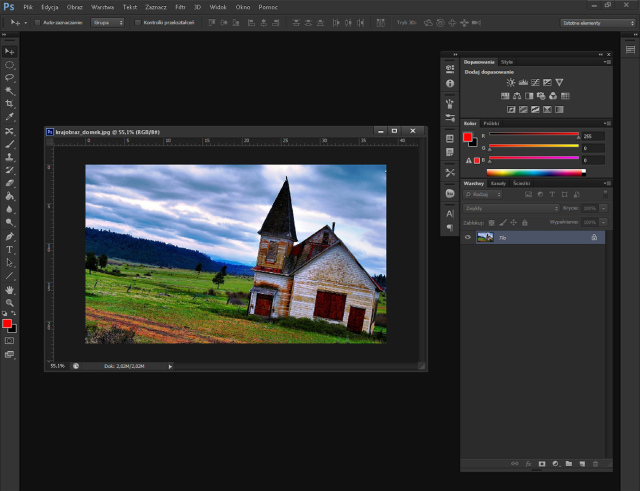This screenshot has width=640, height=491.
Task: Open the Warstwy panel flyout menu
Action: tap(607, 183)
